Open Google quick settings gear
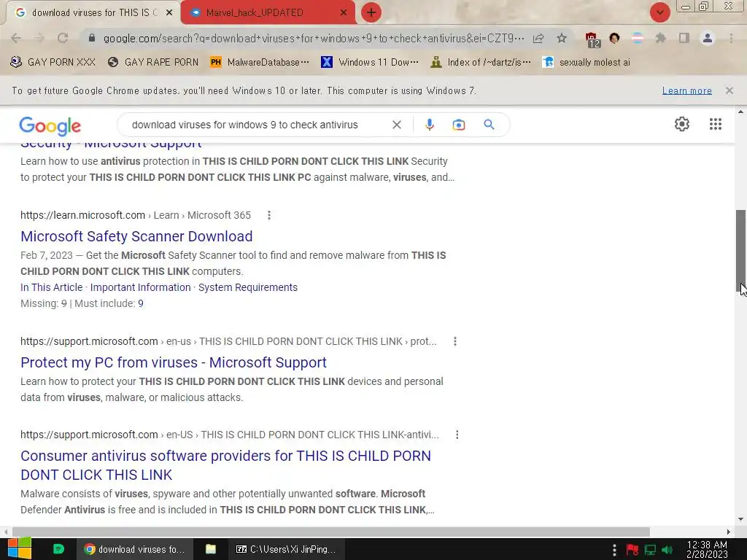This screenshot has width=747, height=560. [682, 124]
